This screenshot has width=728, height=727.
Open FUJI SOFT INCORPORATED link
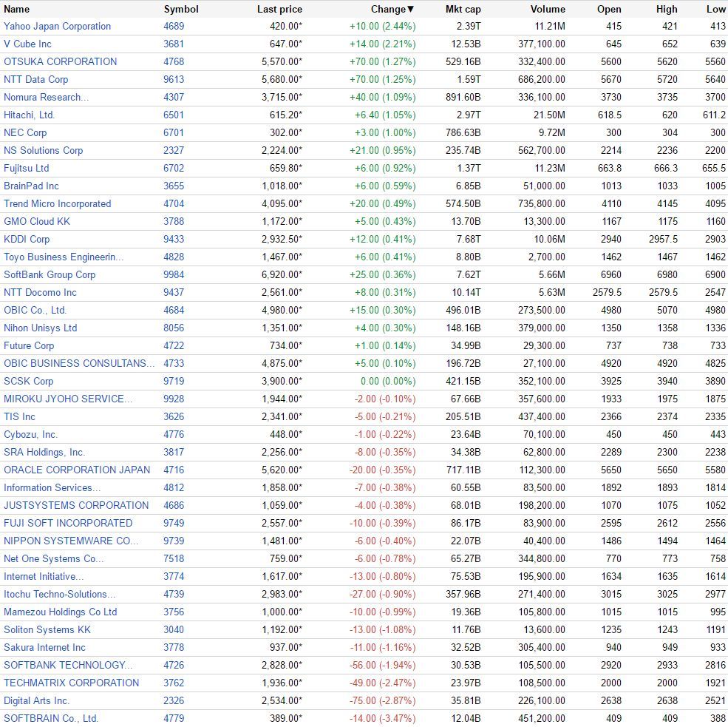[68, 523]
